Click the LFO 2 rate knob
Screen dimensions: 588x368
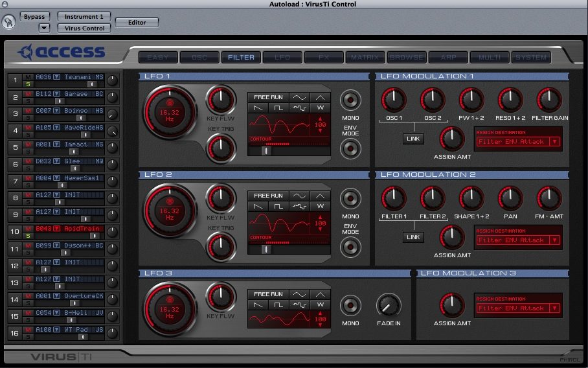click(170, 211)
